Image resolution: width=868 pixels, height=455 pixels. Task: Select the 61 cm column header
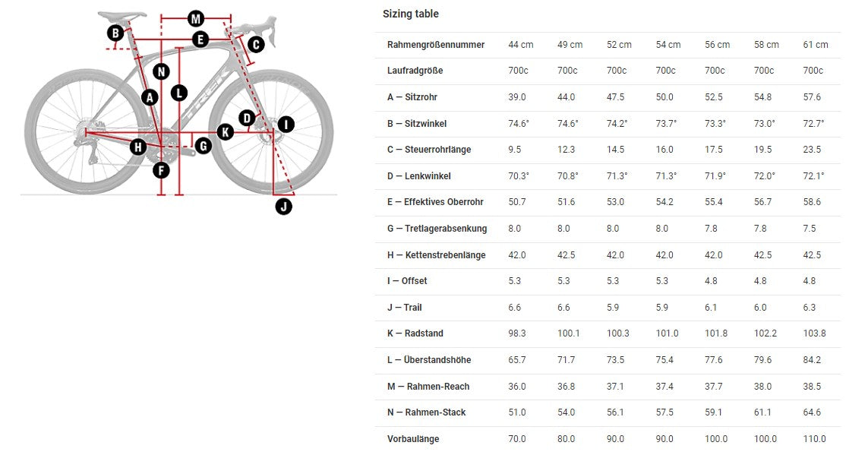coord(816,45)
